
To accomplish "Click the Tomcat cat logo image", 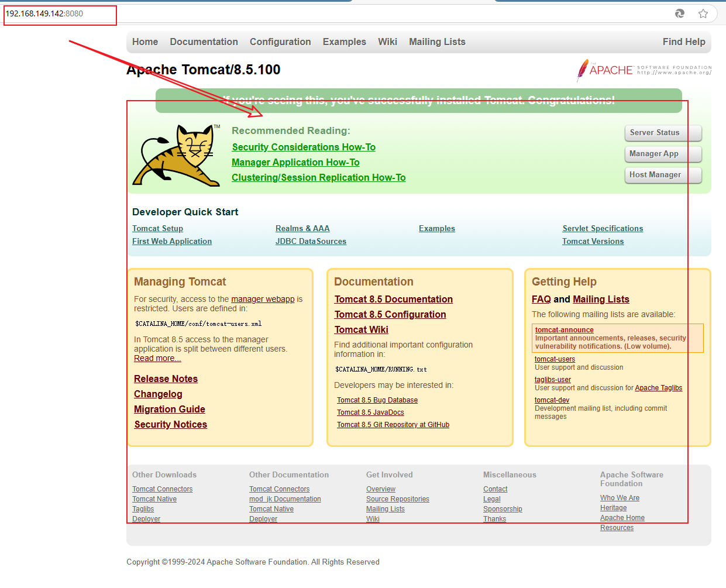I will point(177,155).
